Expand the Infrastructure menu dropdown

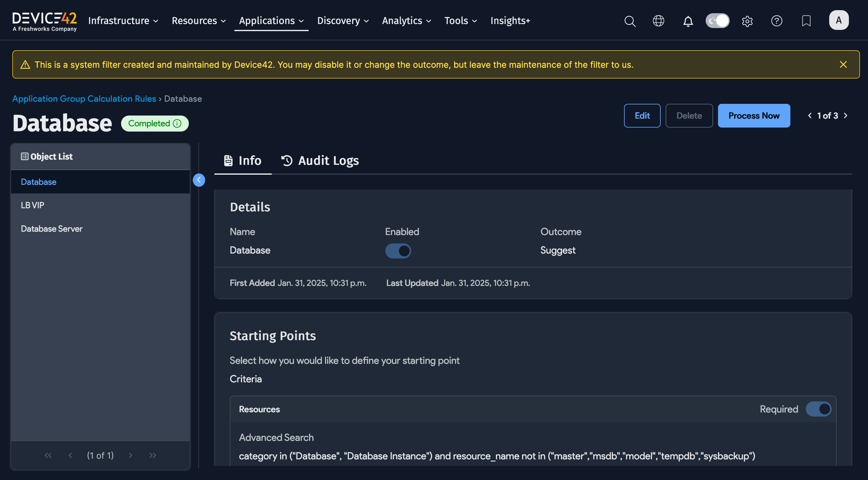pyautogui.click(x=123, y=21)
